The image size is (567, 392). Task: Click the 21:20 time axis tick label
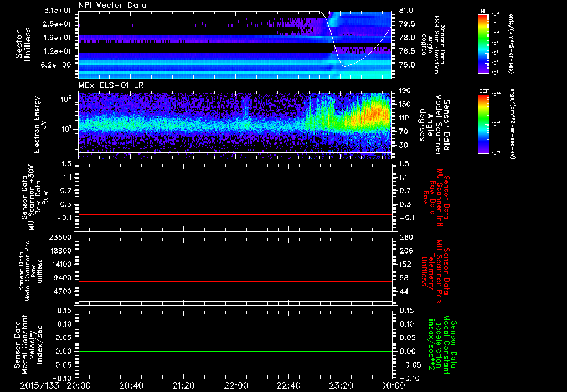coord(183,386)
